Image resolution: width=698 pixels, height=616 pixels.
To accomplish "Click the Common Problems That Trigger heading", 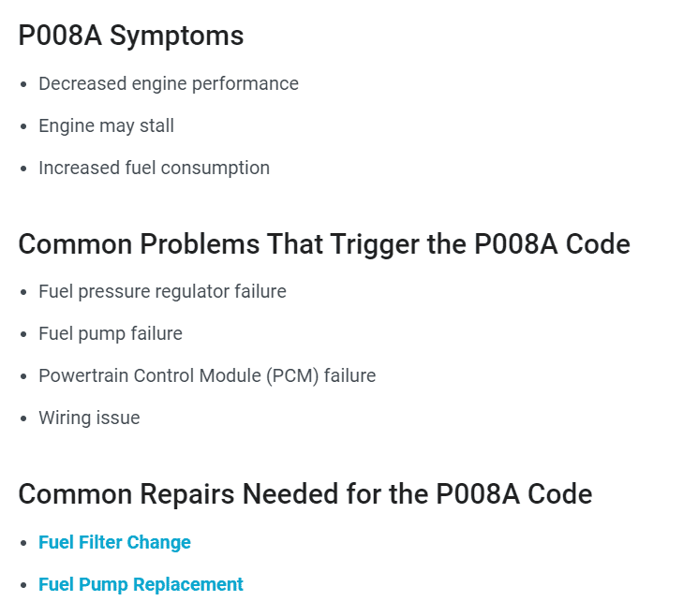I will (324, 244).
